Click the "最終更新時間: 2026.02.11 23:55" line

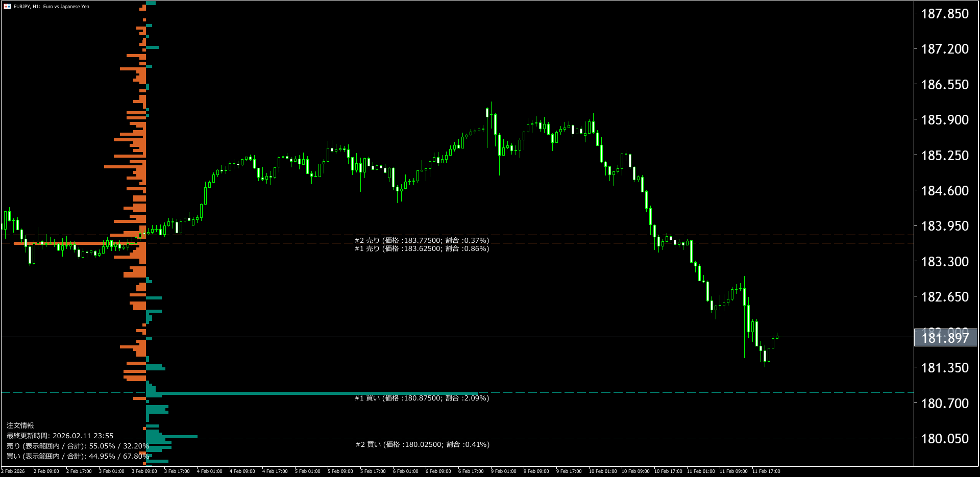(60, 436)
